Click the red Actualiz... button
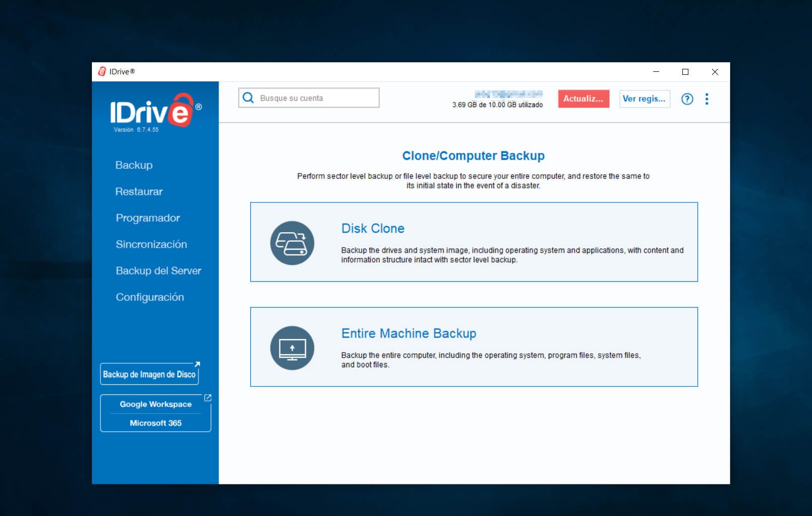812x516 pixels. click(x=583, y=98)
